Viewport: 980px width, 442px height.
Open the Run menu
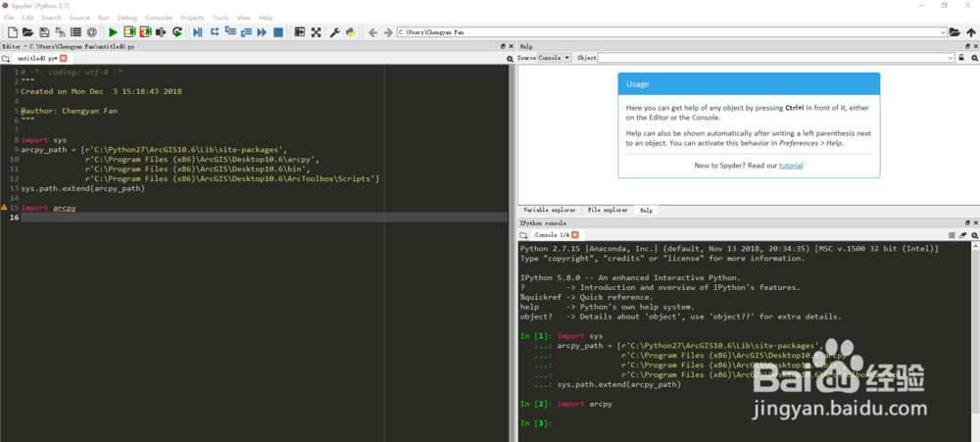click(104, 18)
